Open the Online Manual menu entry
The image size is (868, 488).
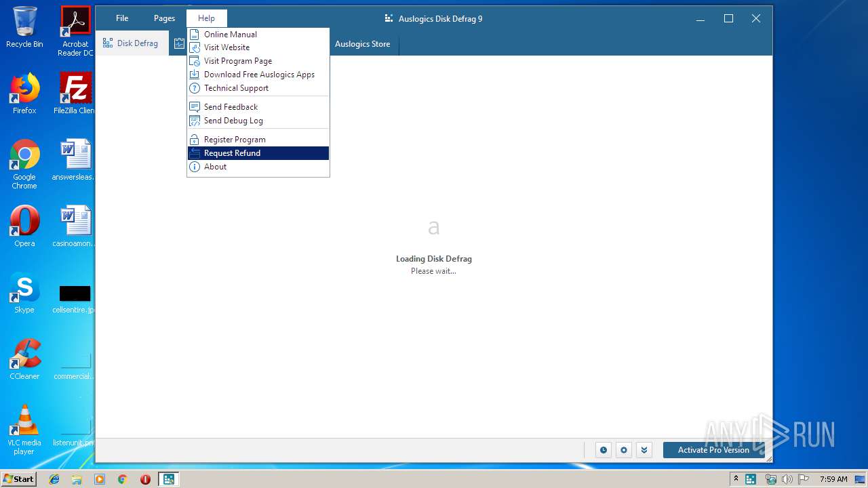pos(258,34)
